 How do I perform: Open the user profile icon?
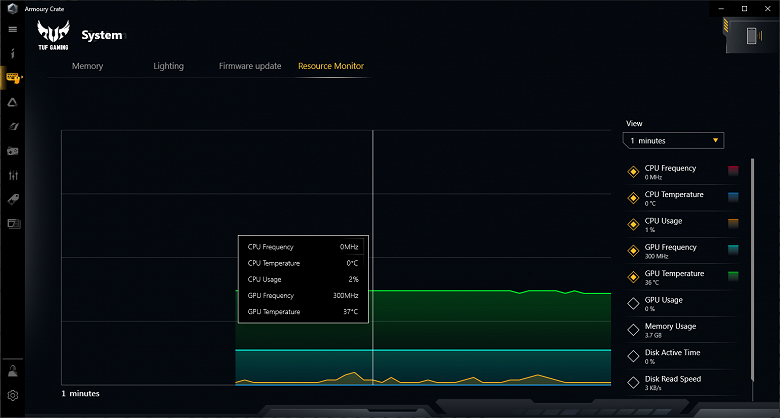click(x=13, y=371)
